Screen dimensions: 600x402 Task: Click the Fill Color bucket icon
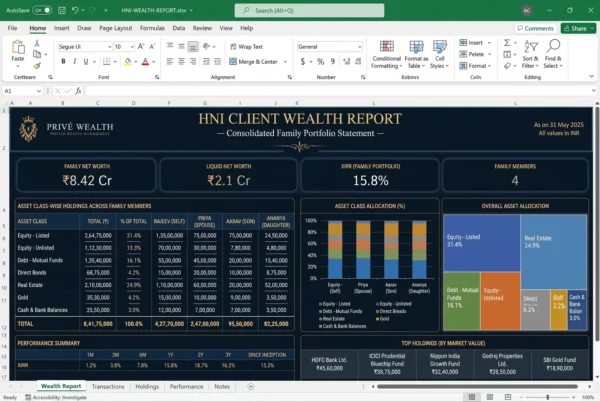[x=128, y=61]
